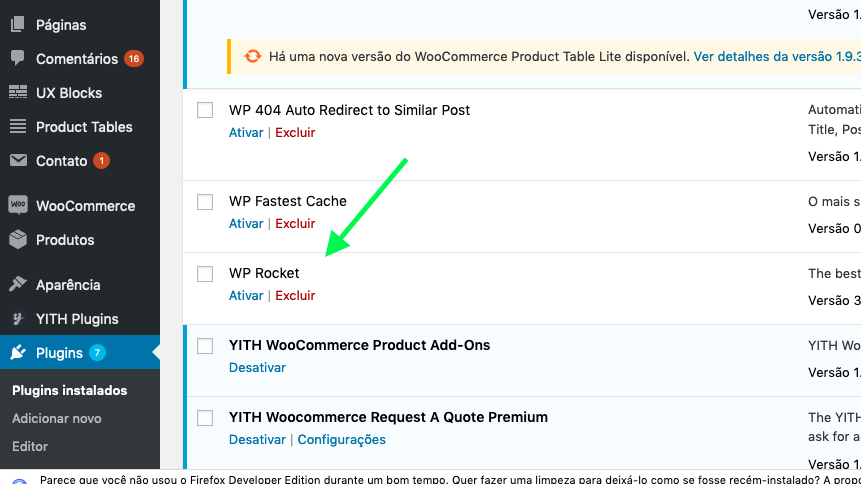Click the WooCommerce logo icon
Screen dimensions: 861x484
(18, 205)
